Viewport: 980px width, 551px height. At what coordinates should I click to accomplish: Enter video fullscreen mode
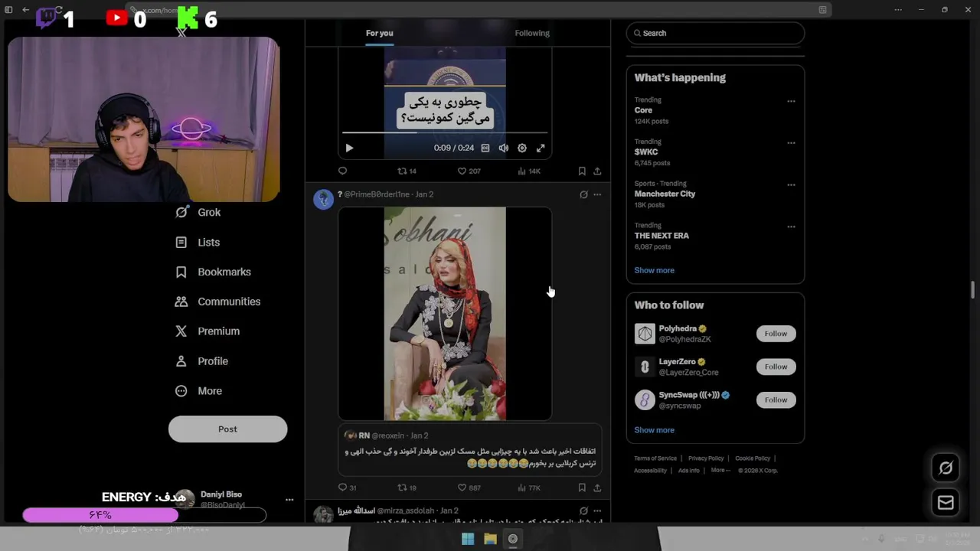[x=541, y=148]
